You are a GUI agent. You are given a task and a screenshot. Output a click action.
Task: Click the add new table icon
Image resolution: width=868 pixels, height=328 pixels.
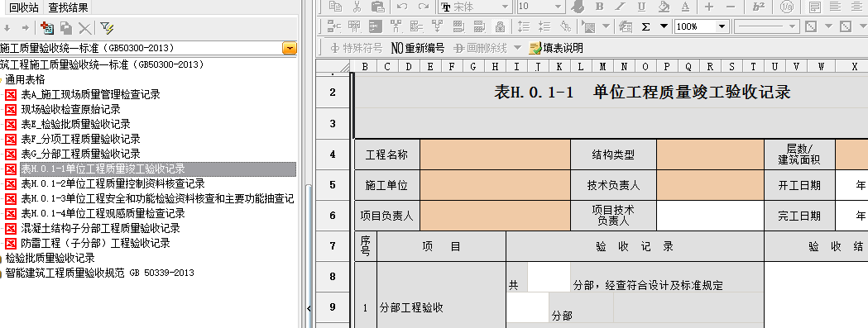click(x=48, y=27)
